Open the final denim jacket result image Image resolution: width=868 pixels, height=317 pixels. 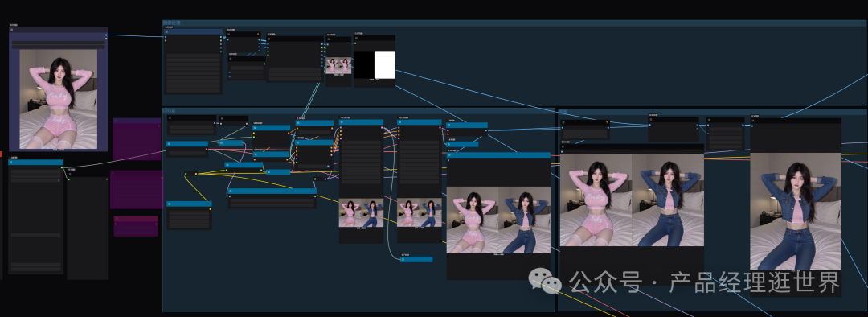click(x=796, y=212)
